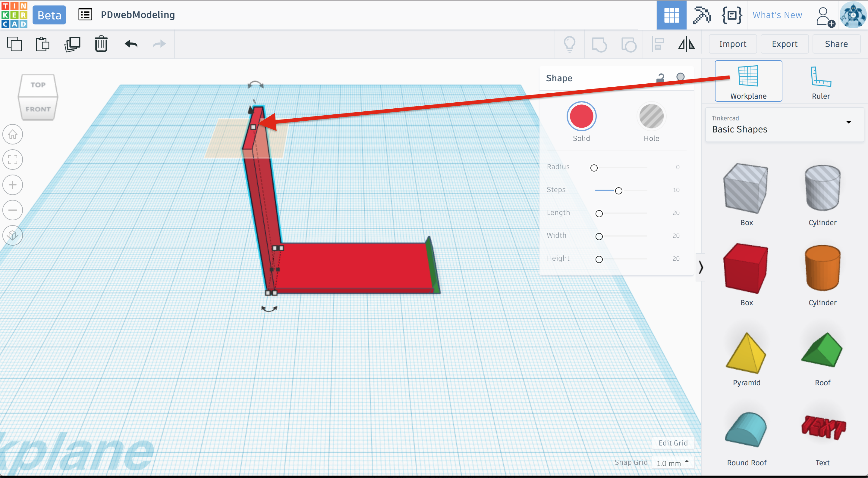
Task: Set shape to Hole
Action: 651,116
